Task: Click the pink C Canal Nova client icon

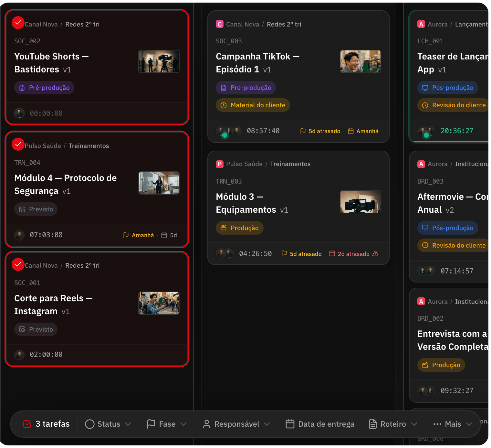Action: click(x=220, y=24)
